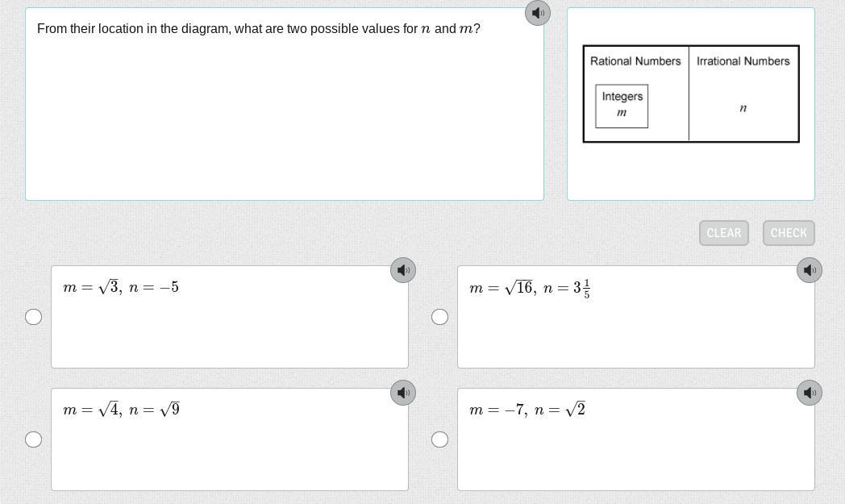Click the Integers box in the diagram
The image size is (845, 504).
tap(622, 106)
